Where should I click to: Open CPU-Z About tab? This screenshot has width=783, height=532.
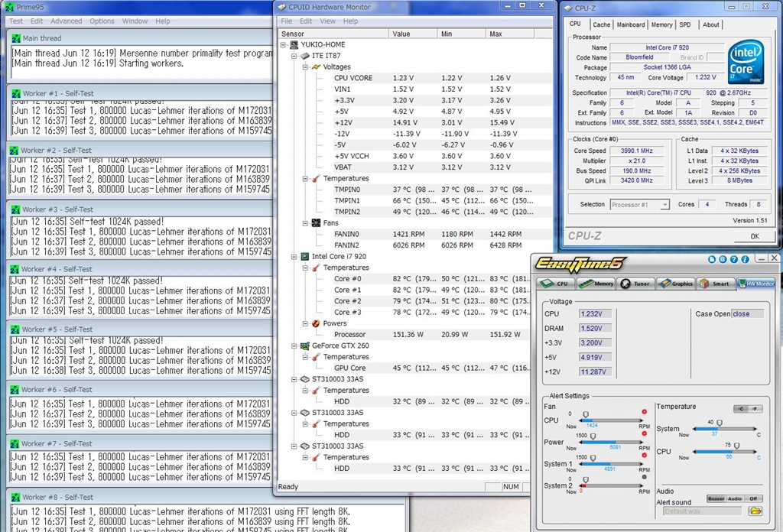coord(710,24)
